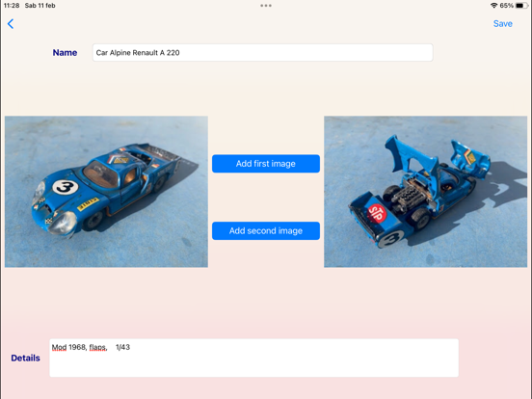The image size is (532, 399).
Task: Tap the blue back chevron
Action: point(11,24)
